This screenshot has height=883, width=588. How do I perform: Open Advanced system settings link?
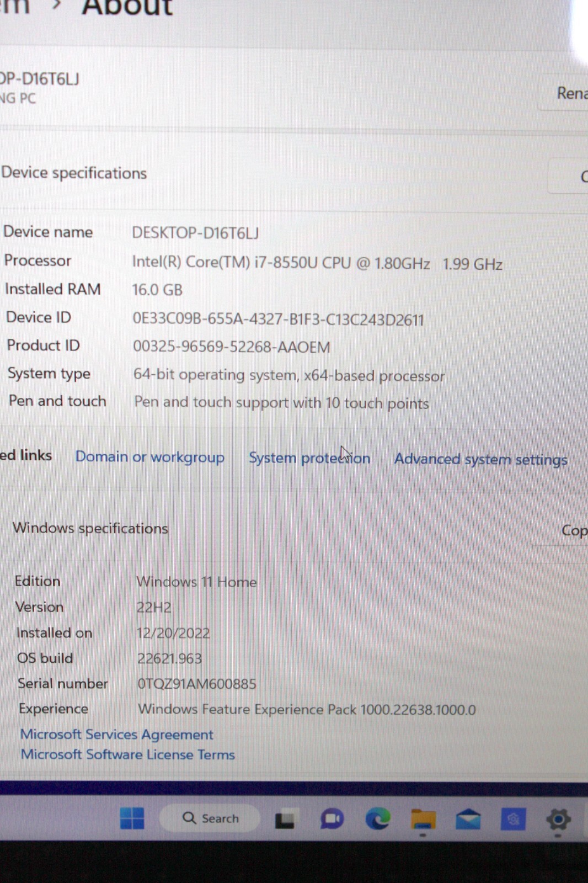point(480,459)
